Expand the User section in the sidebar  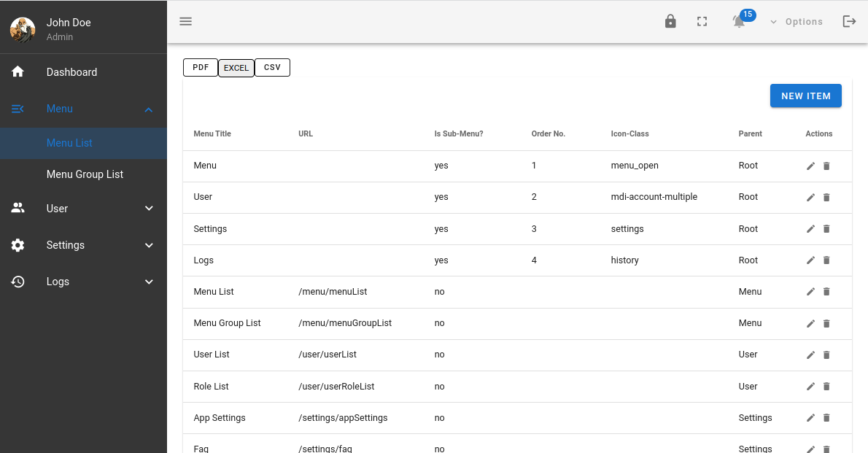pyautogui.click(x=83, y=208)
